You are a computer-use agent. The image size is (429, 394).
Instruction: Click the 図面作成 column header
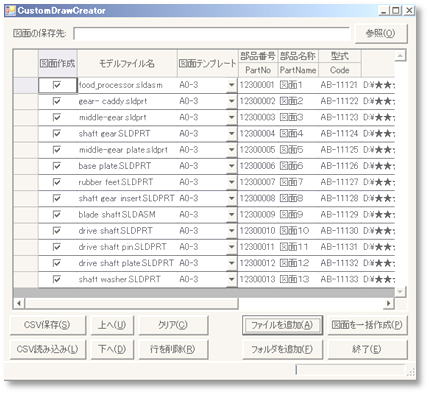tap(57, 63)
